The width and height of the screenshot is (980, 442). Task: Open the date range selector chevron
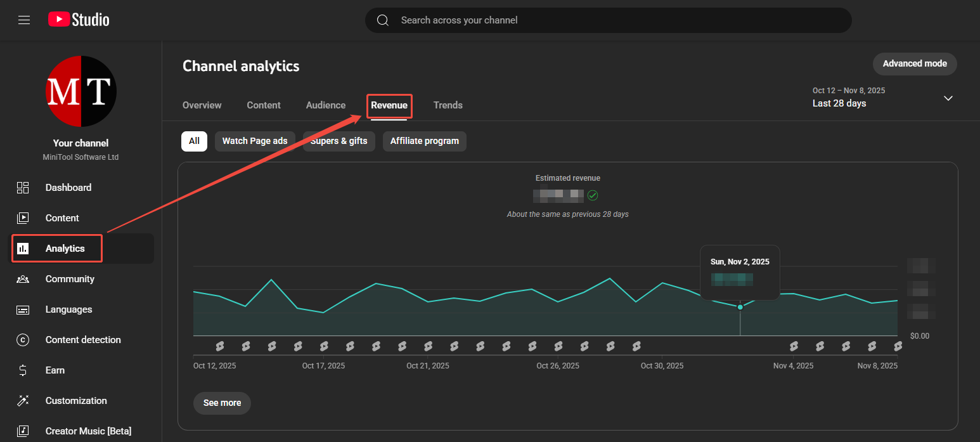(x=948, y=98)
